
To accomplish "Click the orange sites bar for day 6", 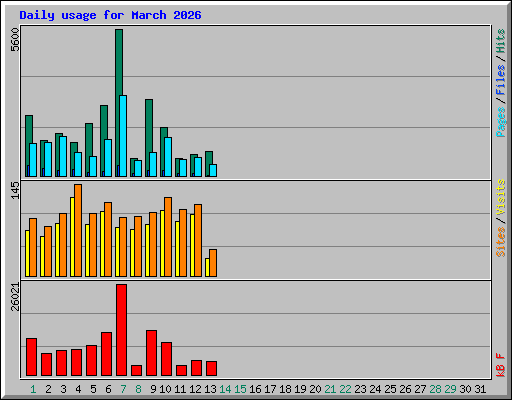I will point(108,239).
